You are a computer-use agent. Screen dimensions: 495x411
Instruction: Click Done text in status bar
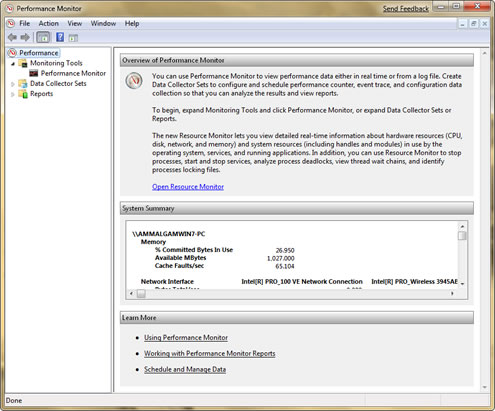click(14, 400)
